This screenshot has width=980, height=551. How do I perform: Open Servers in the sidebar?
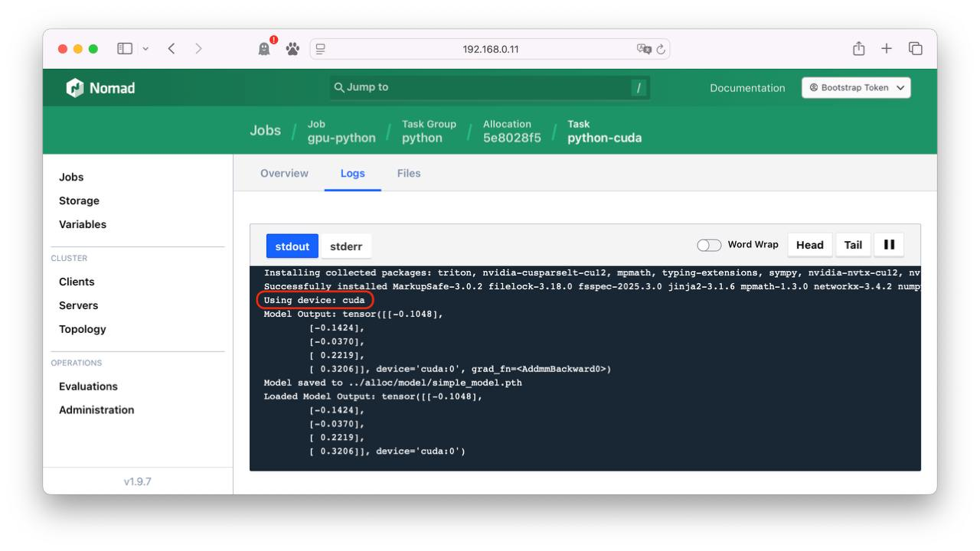[78, 305]
